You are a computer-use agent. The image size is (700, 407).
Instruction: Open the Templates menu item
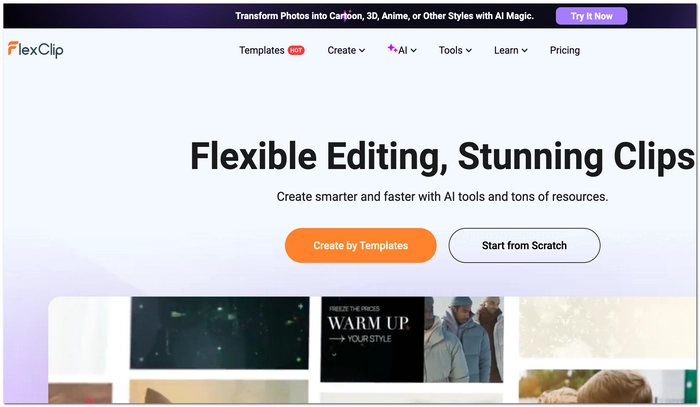(262, 50)
